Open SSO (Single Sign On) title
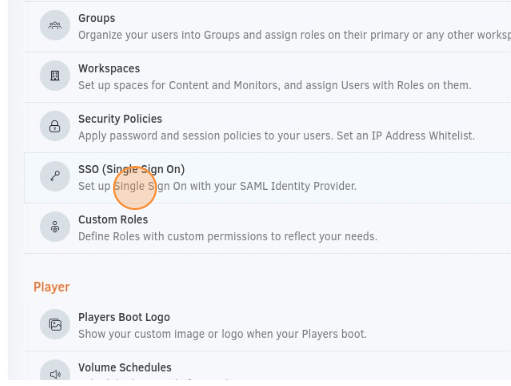The width and height of the screenshot is (511, 386). click(x=131, y=169)
